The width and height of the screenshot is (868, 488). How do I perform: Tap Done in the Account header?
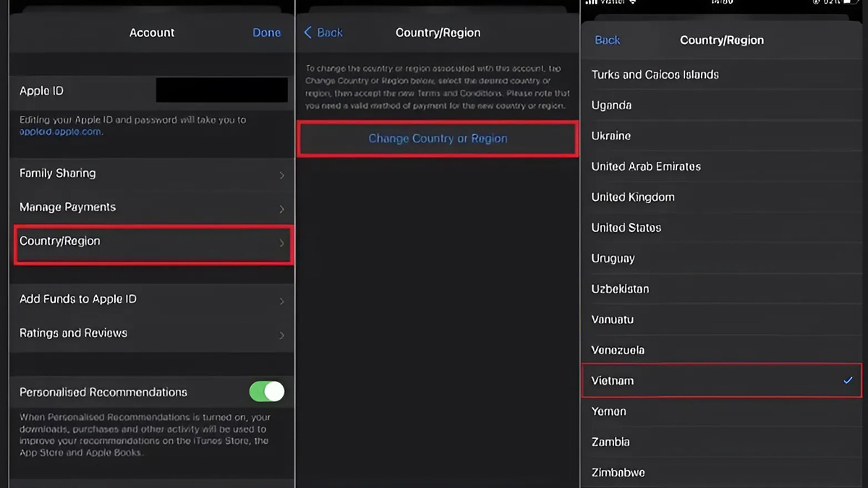[266, 33]
